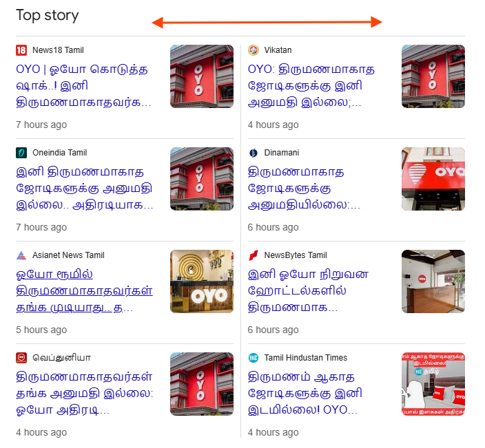Open the Tamil Hindustan Times headline

(x=305, y=394)
